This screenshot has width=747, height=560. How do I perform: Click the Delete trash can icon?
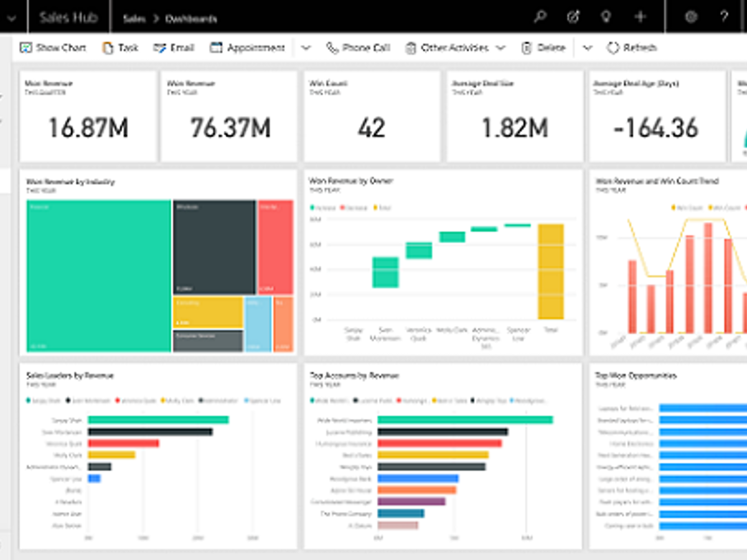tap(527, 48)
